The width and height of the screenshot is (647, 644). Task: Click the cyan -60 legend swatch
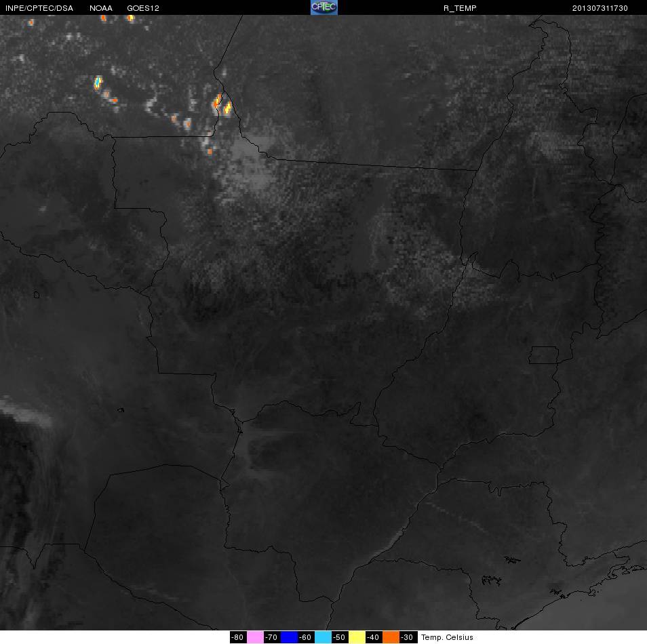[x=323, y=637]
